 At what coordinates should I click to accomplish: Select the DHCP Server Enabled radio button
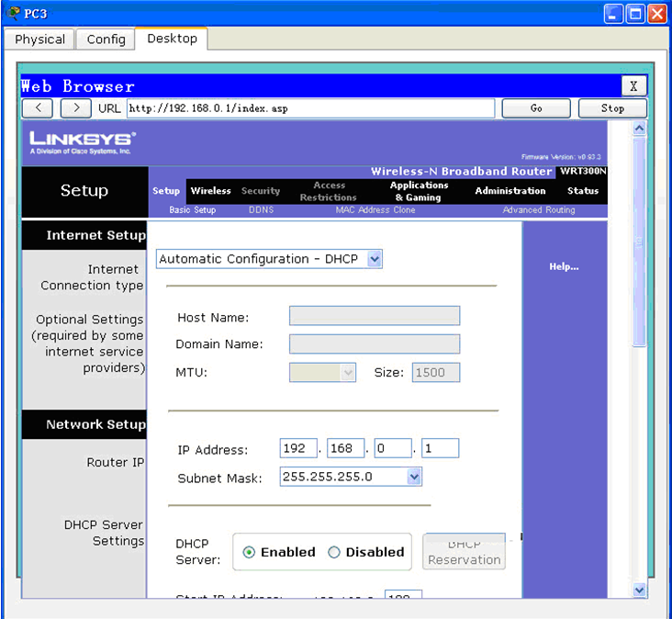coord(249,552)
